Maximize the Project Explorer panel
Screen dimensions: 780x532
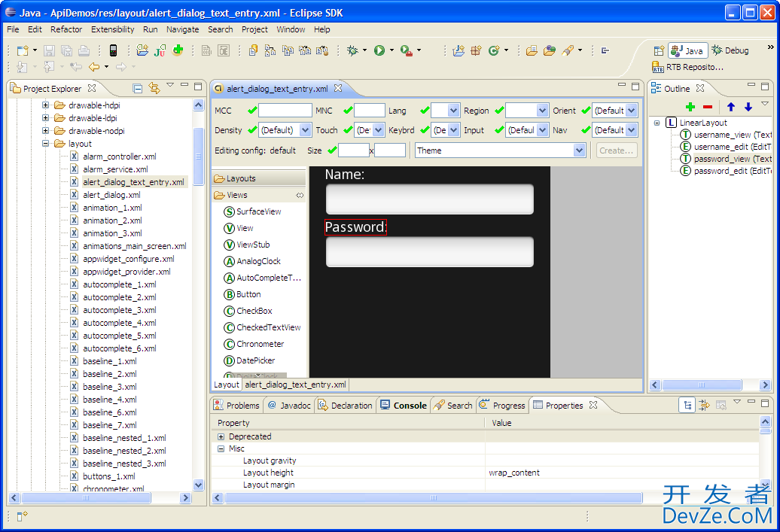pyautogui.click(x=198, y=86)
